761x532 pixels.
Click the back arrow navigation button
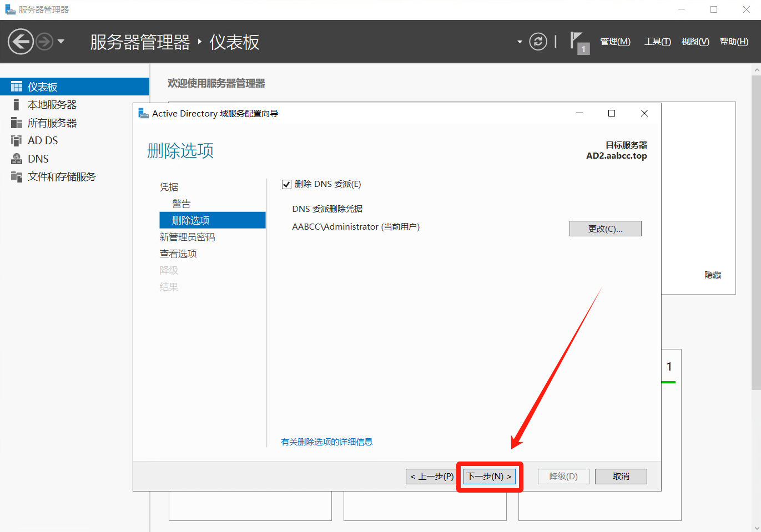pyautogui.click(x=21, y=42)
